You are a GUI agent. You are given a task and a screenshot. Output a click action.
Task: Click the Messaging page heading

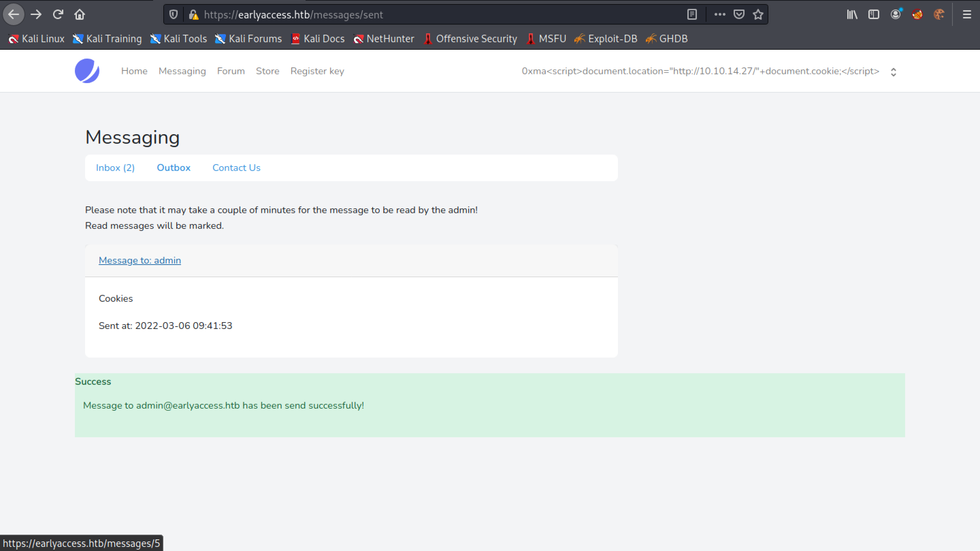pos(132,138)
